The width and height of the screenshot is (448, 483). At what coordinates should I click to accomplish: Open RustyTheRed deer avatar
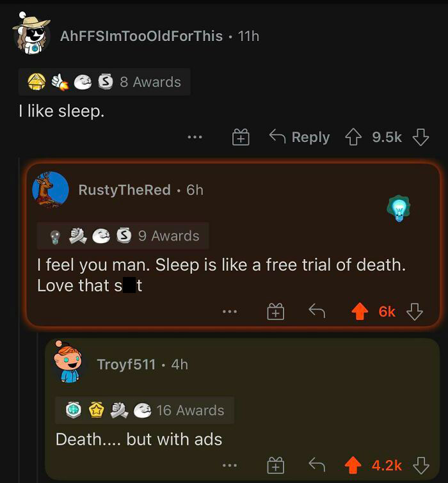(x=50, y=189)
